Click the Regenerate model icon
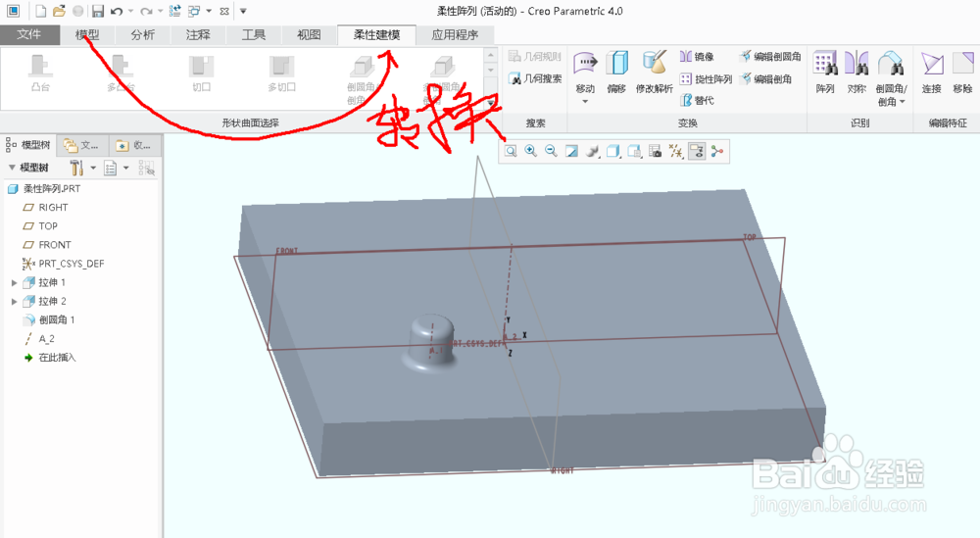The height and width of the screenshot is (538, 980). click(x=175, y=11)
